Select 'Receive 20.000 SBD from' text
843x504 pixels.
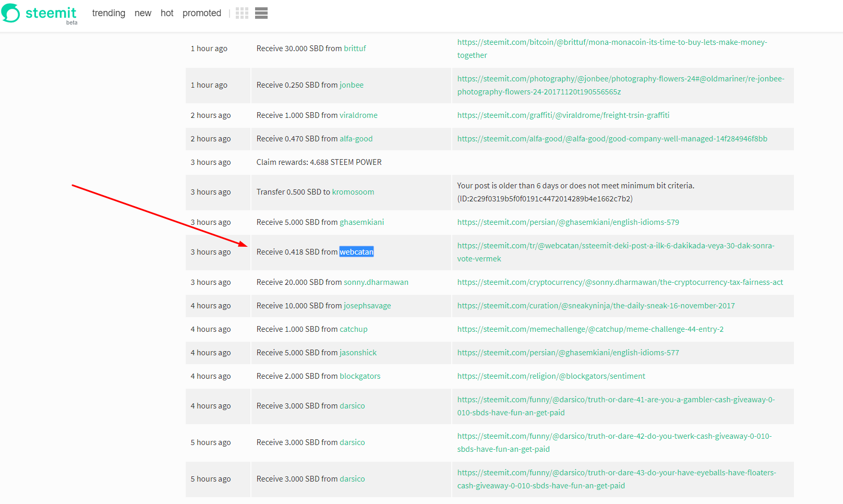tap(299, 282)
